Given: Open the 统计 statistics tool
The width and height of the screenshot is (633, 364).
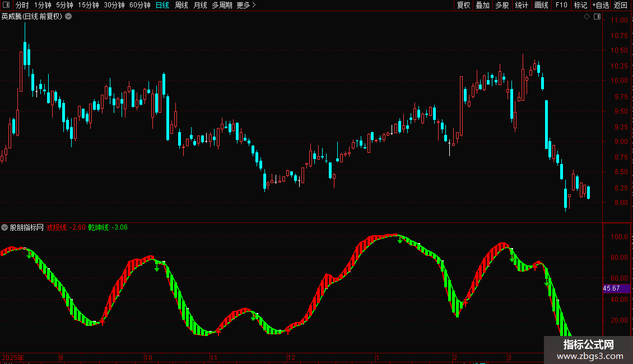Looking at the screenshot, I should 522,5.
